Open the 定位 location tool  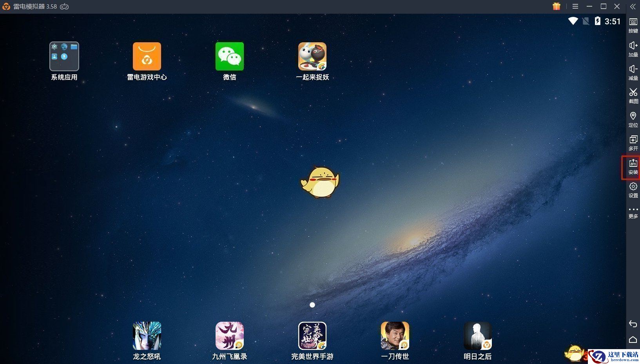(633, 119)
